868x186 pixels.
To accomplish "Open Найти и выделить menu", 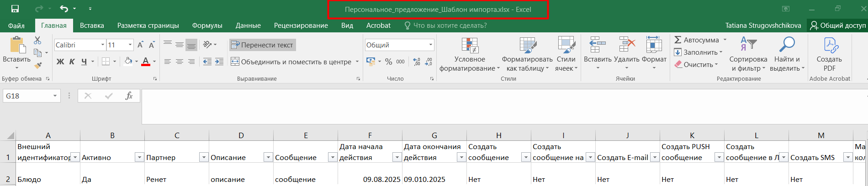I will tap(787, 54).
